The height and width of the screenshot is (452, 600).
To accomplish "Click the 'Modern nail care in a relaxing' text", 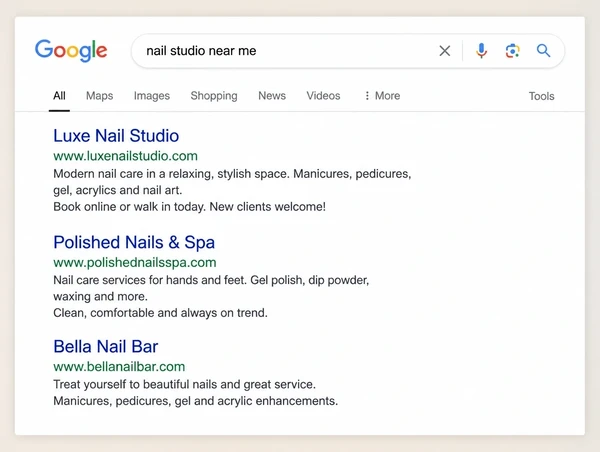I will pos(134,174).
